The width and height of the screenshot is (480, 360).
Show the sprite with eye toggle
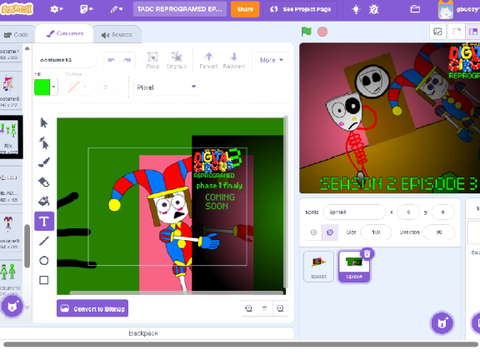pos(314,232)
